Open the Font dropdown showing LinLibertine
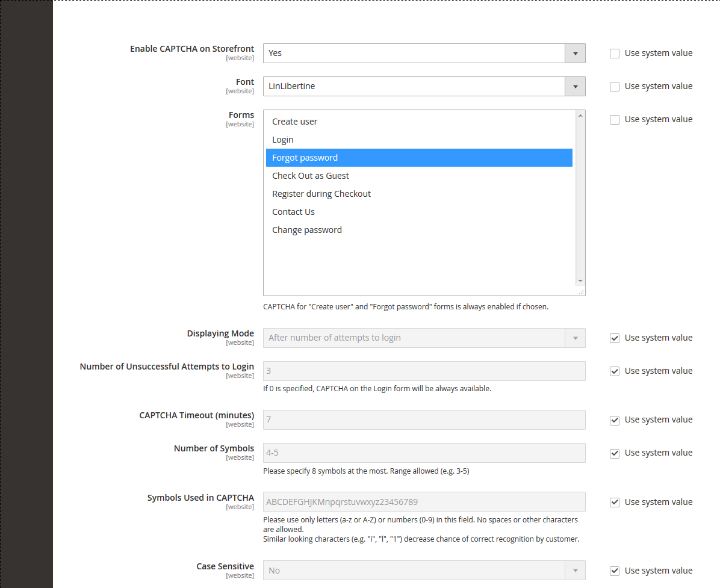Image resolution: width=720 pixels, height=588 pixels. point(424,86)
